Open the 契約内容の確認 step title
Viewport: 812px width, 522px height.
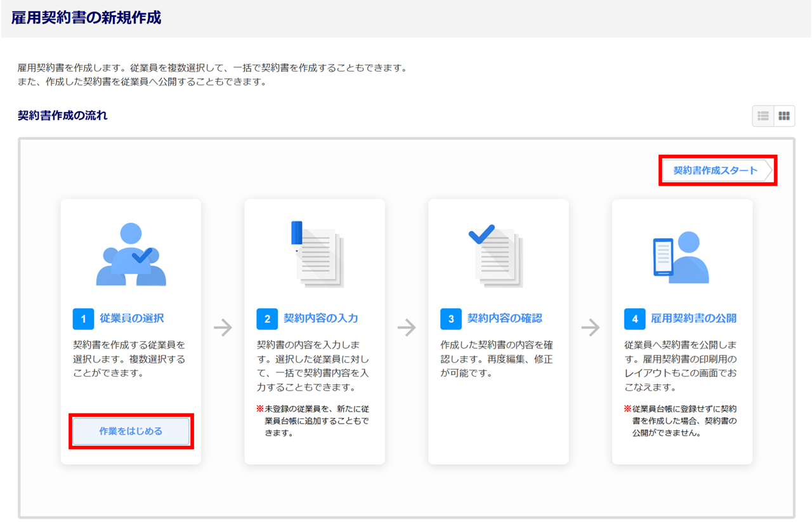tap(505, 318)
